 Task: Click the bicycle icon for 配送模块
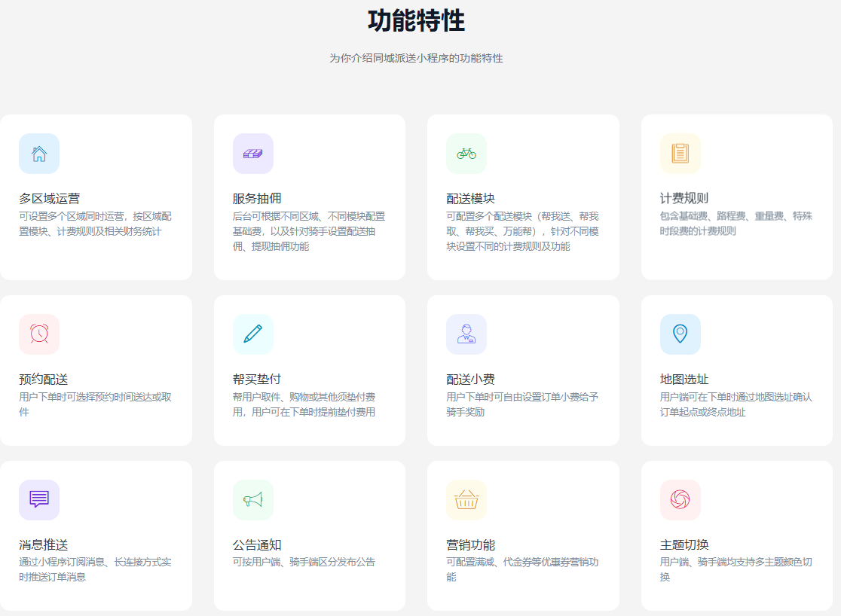(x=466, y=154)
